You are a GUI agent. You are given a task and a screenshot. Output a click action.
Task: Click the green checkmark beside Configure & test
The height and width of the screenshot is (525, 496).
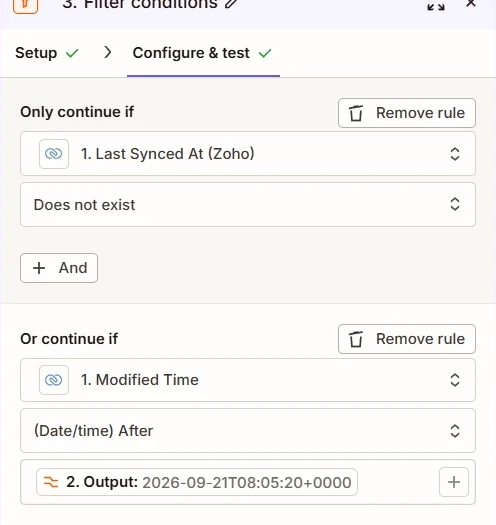pyautogui.click(x=265, y=53)
